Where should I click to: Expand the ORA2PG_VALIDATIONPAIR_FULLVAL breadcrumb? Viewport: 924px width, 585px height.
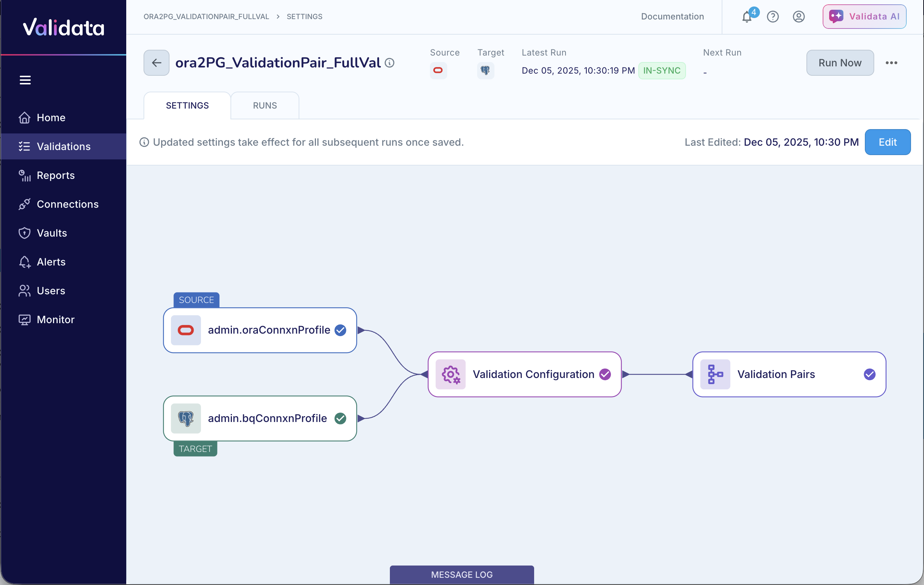point(206,17)
